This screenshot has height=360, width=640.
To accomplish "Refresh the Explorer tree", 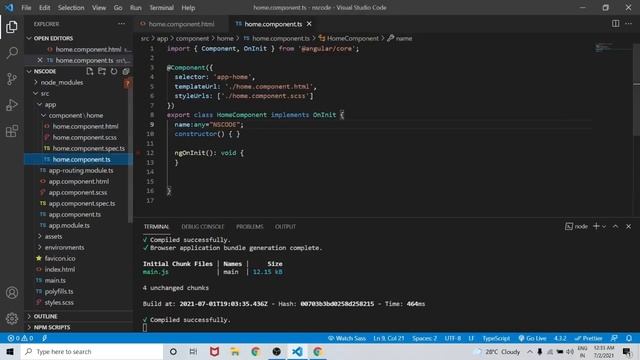I will 114,71.
